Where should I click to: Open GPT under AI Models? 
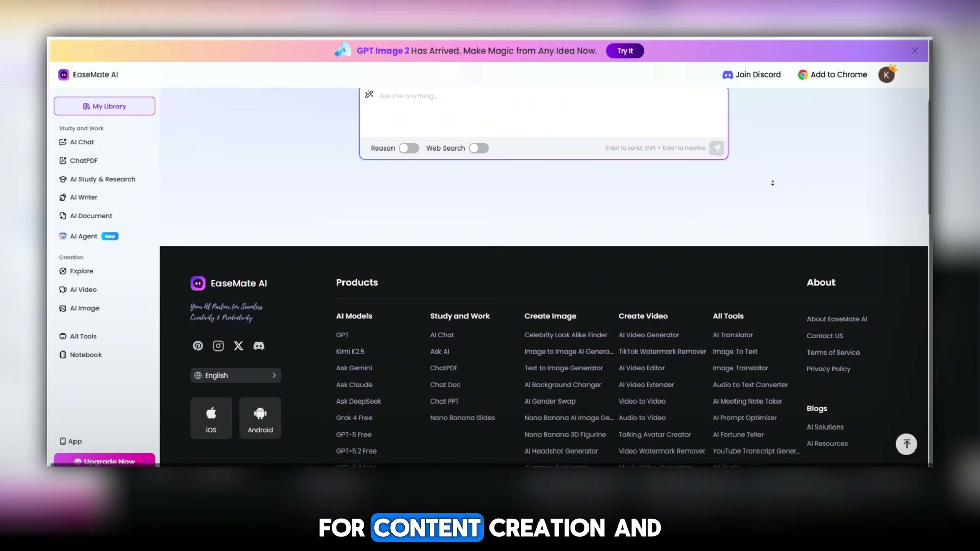coord(342,335)
